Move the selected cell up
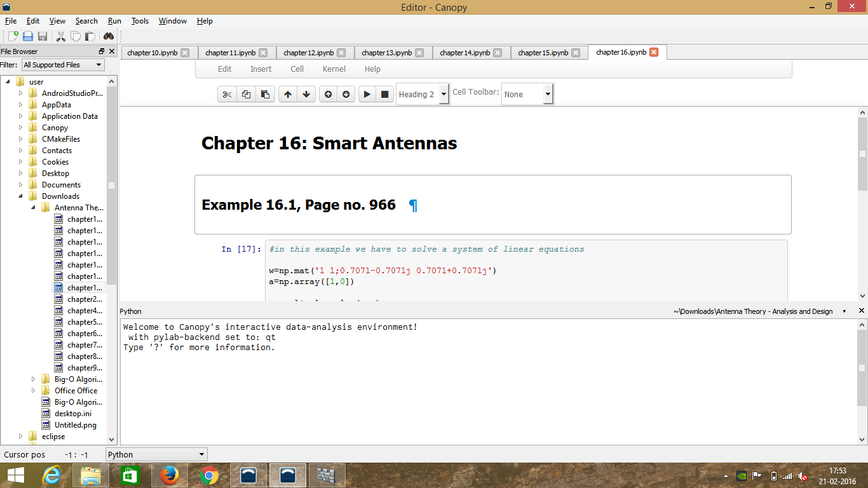The image size is (868, 488). pos(288,95)
